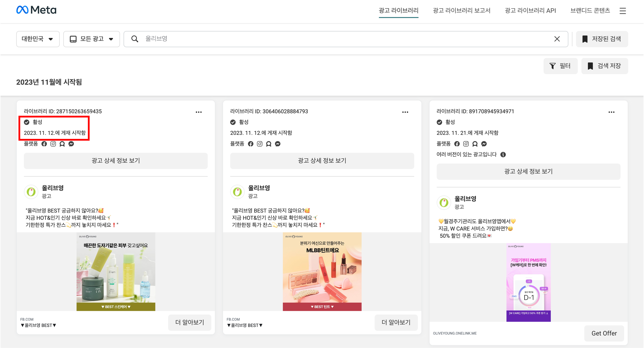Open three-dot menu on ad 891708945934971
This screenshot has height=348, width=644.
[x=611, y=112]
